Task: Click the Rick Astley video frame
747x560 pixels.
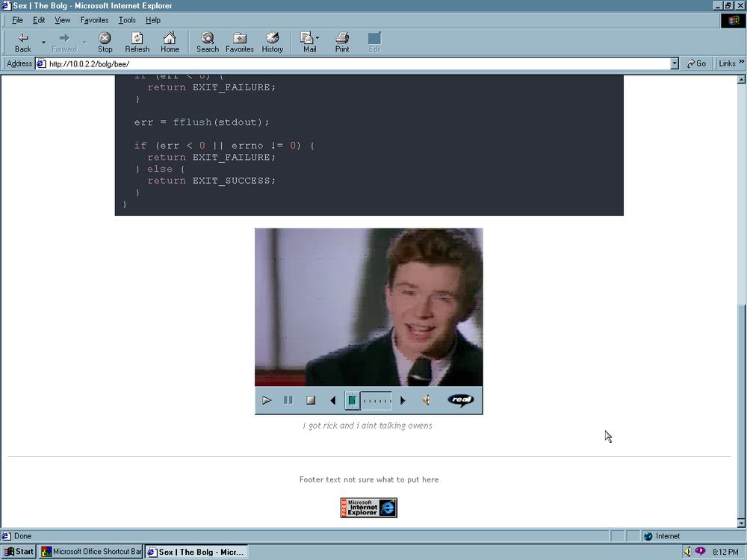Action: [369, 307]
